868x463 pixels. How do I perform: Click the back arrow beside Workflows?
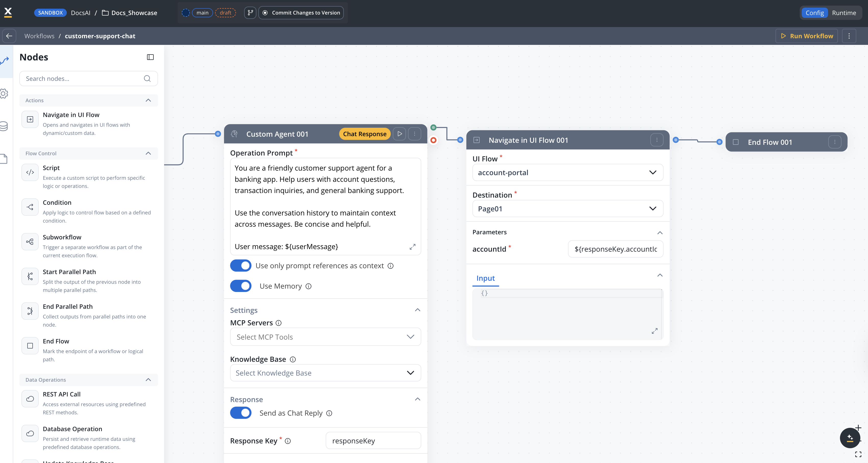pyautogui.click(x=9, y=36)
